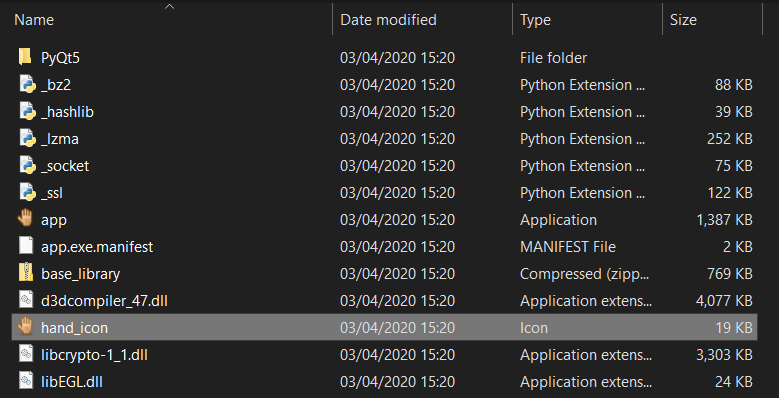The height and width of the screenshot is (398, 779).
Task: Click the Icon type cell
Action: [534, 327]
